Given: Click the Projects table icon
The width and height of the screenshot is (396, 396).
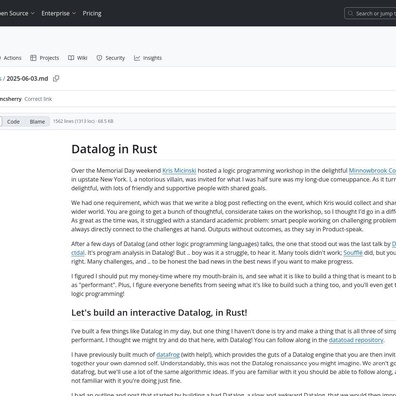Looking at the screenshot, I should pyautogui.click(x=33, y=58).
